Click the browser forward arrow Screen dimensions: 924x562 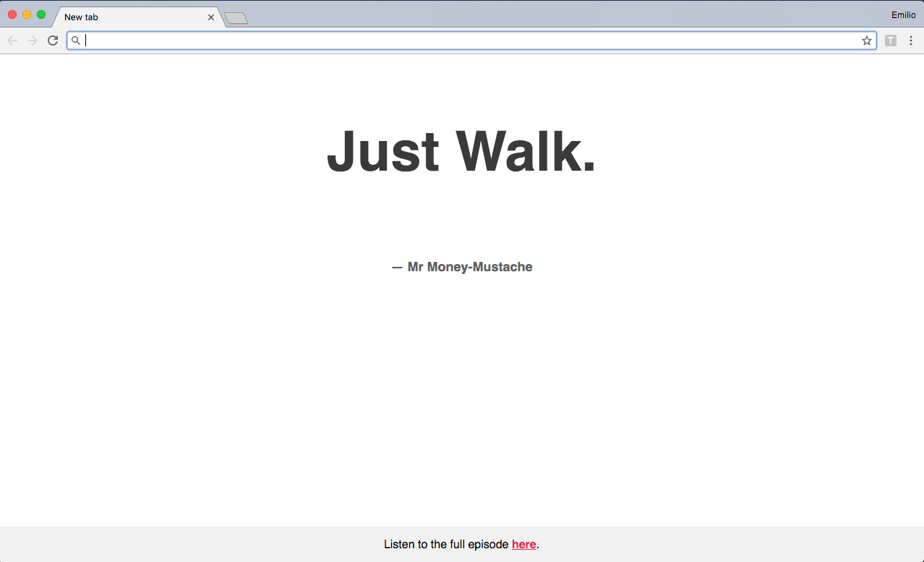tap(33, 41)
